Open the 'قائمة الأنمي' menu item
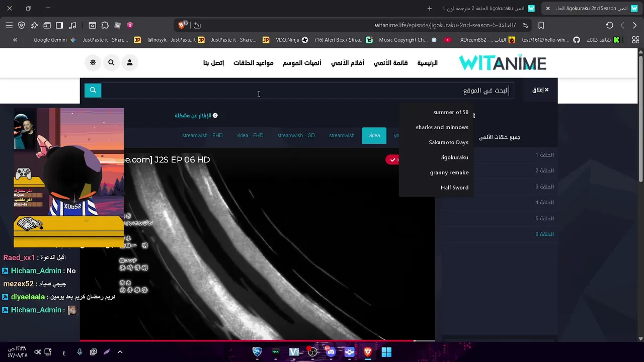 pos(390,63)
